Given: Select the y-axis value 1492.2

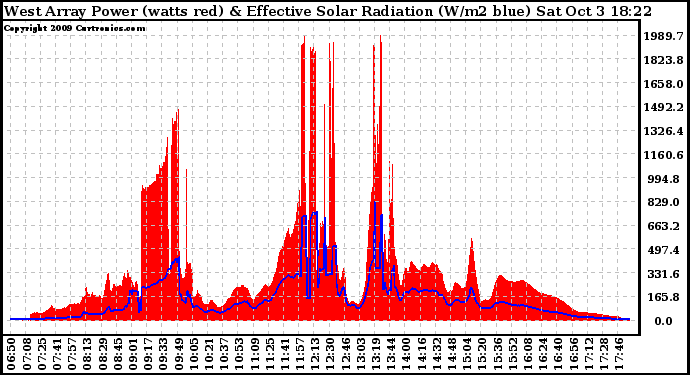Looking at the screenshot, I should 664,107.
